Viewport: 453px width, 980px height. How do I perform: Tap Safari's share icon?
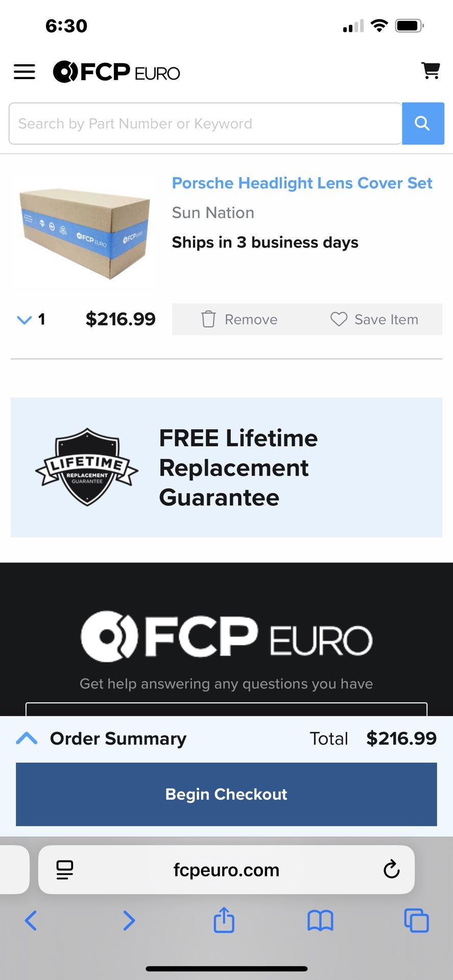point(224,920)
